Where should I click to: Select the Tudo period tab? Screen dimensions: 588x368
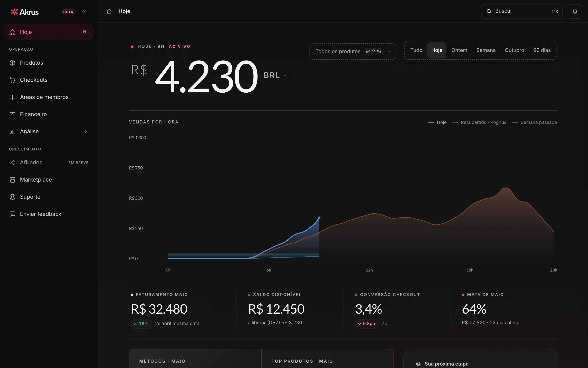[416, 50]
